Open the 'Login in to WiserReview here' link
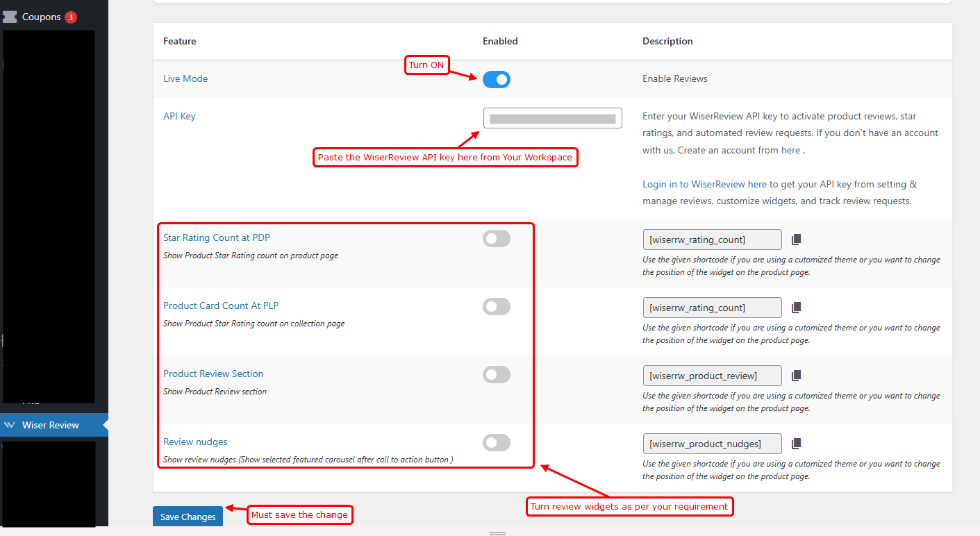This screenshot has width=980, height=536. (704, 185)
